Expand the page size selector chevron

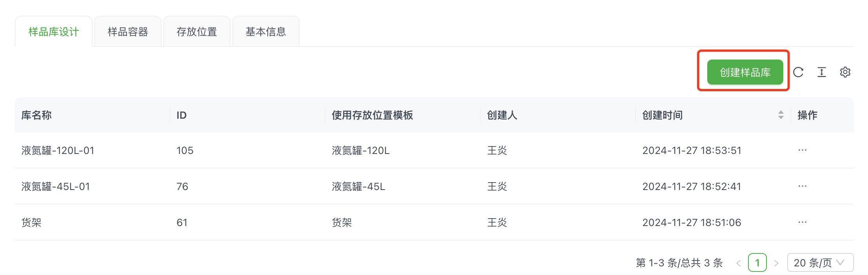[841, 262]
